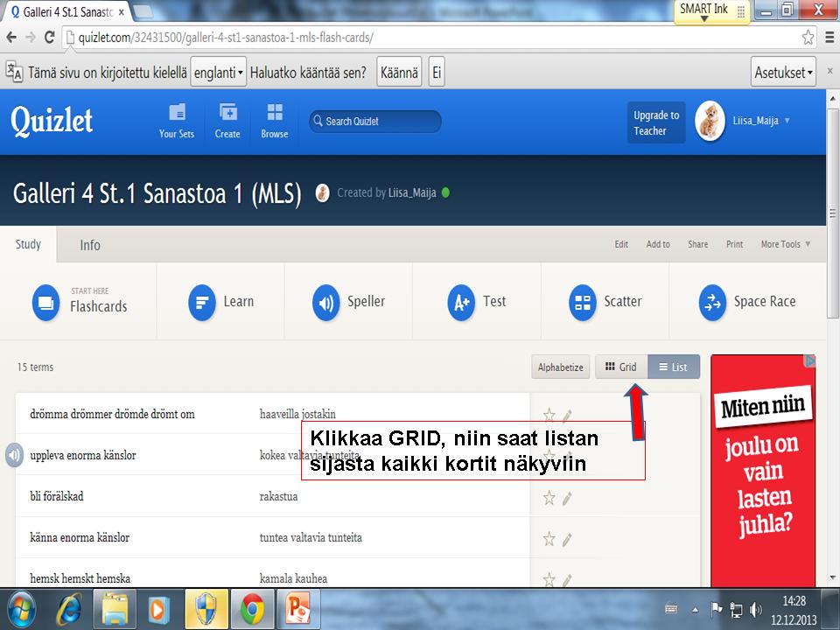The height and width of the screenshot is (630, 840).
Task: Star the bli förälskad term
Action: tap(549, 498)
